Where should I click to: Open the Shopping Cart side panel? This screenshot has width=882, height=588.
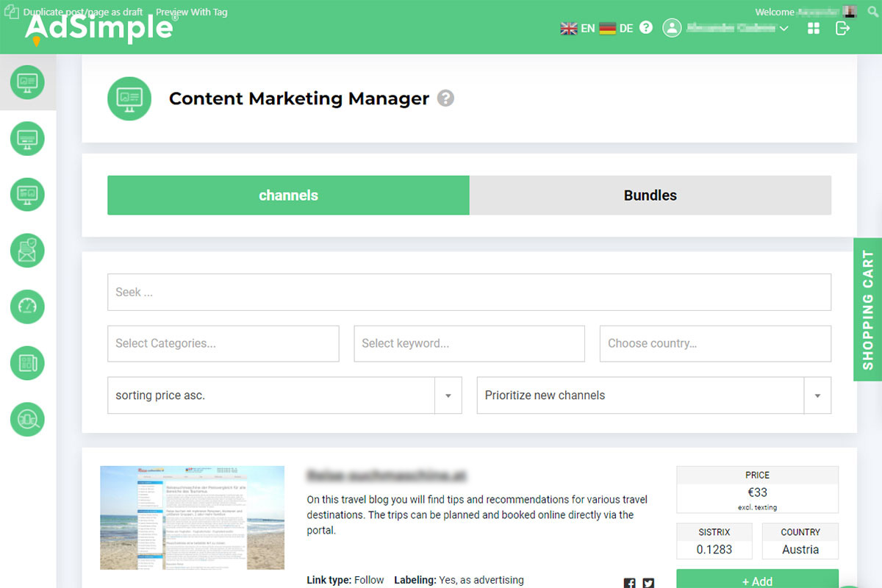click(x=868, y=309)
